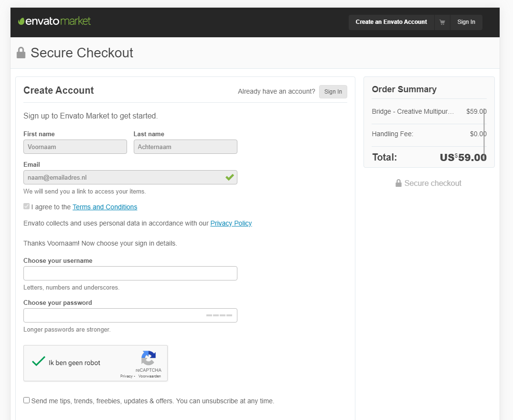Click the reCAPTCHA logo
This screenshot has width=513, height=420.
click(x=149, y=358)
